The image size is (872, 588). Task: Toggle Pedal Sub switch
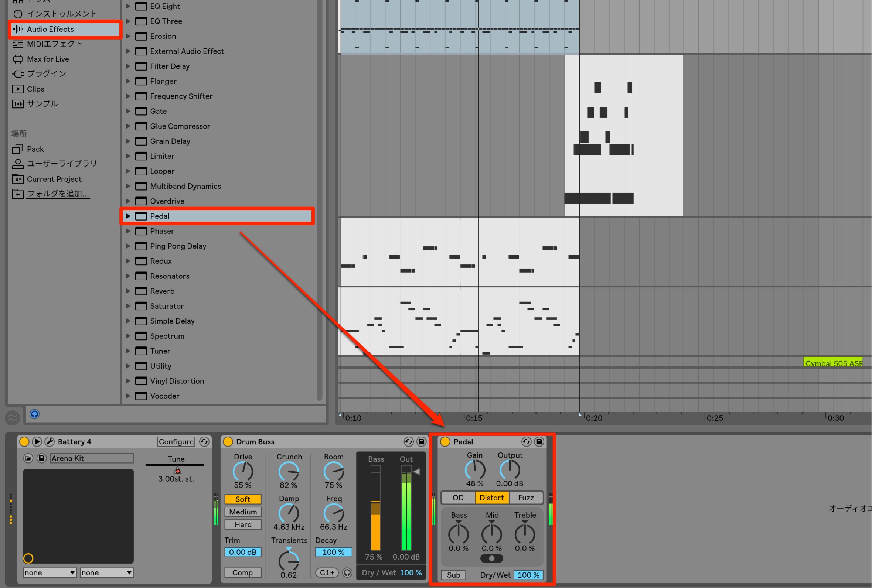(453, 575)
